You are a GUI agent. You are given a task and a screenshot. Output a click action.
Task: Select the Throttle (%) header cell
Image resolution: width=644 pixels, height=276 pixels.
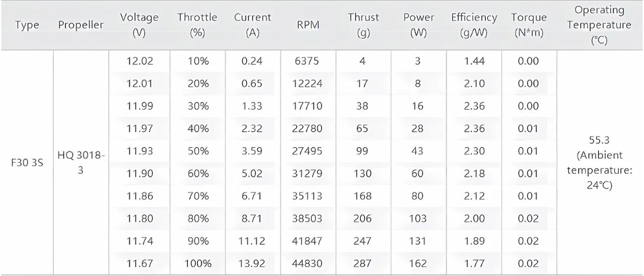tap(197, 25)
